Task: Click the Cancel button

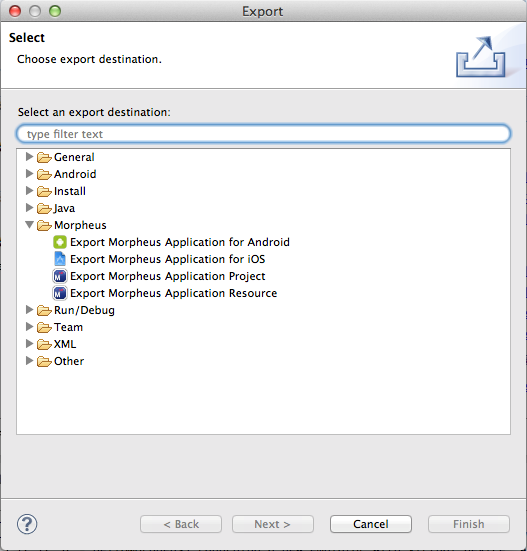Action: click(371, 524)
